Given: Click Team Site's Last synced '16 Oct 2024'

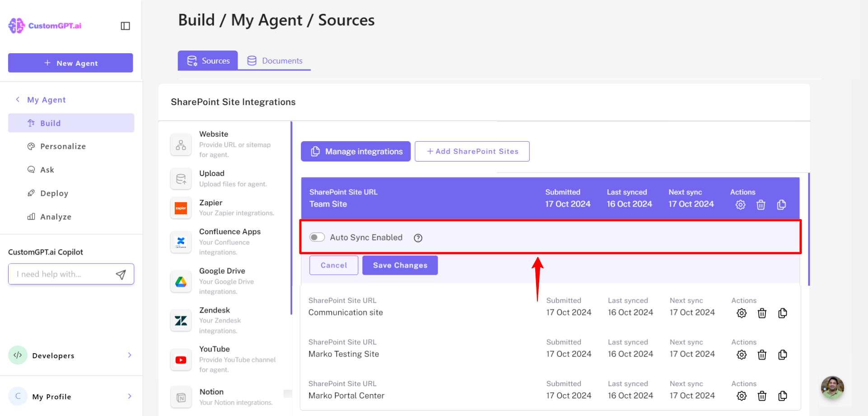Looking at the screenshot, I should (x=630, y=204).
